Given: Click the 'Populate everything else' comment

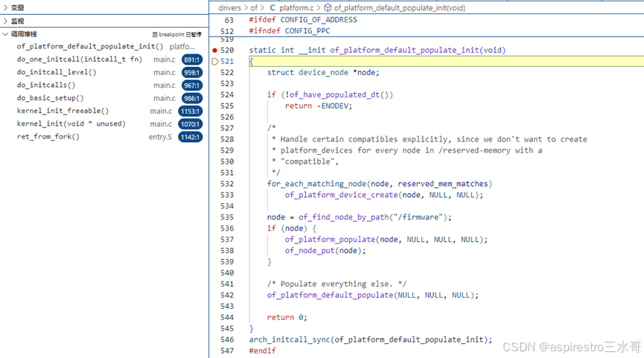Looking at the screenshot, I should click(337, 284).
